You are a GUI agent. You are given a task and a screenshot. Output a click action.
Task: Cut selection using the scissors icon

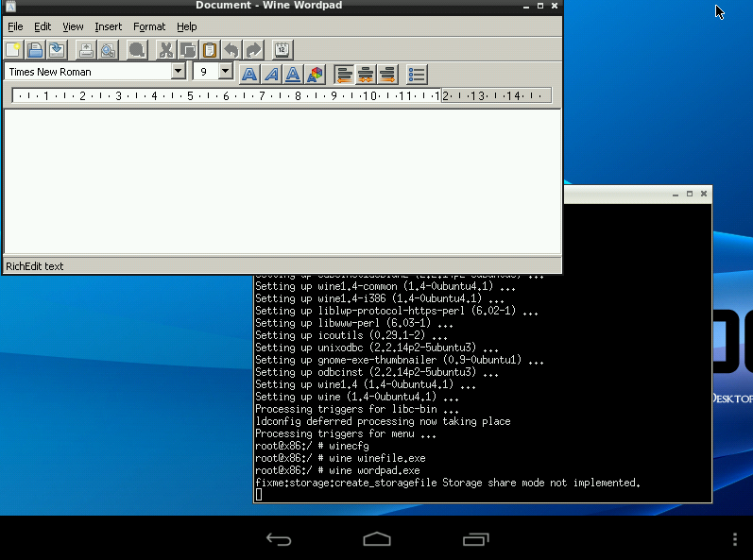166,50
